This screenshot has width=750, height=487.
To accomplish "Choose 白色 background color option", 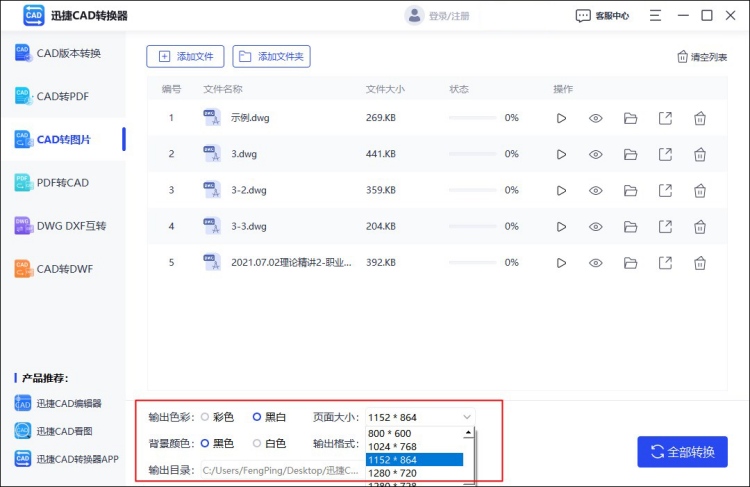I will pos(257,443).
